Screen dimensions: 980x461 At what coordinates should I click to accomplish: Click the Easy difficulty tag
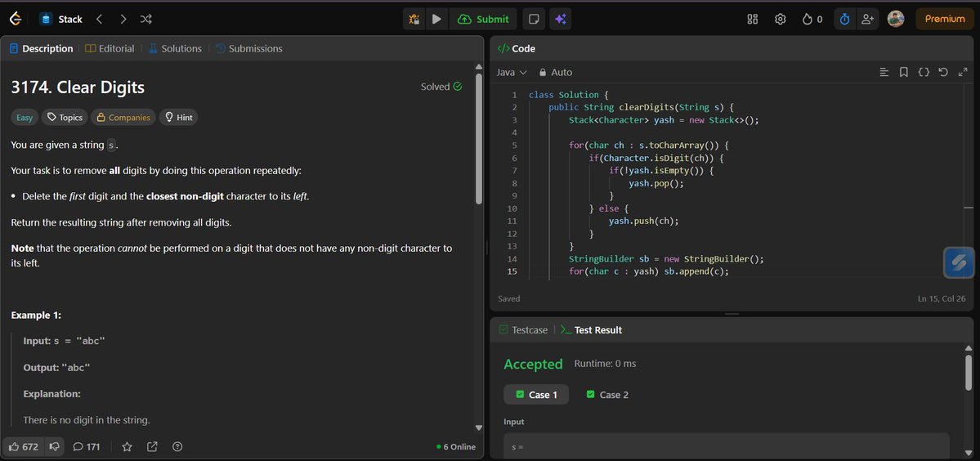pos(25,118)
